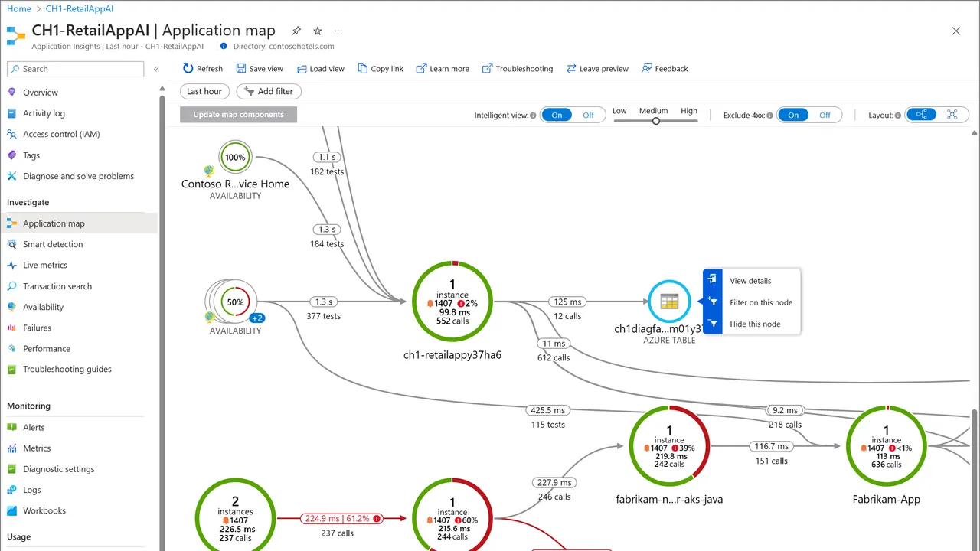Open Load view folder icon

click(x=301, y=68)
